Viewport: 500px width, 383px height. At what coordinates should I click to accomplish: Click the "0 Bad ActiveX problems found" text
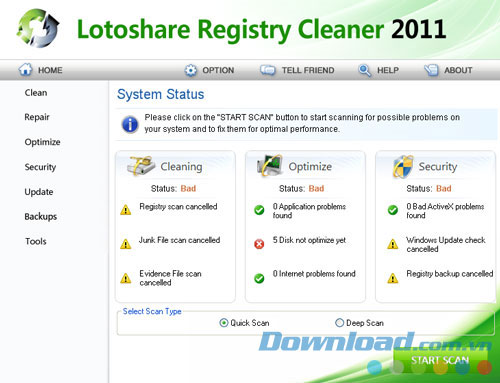(445, 211)
